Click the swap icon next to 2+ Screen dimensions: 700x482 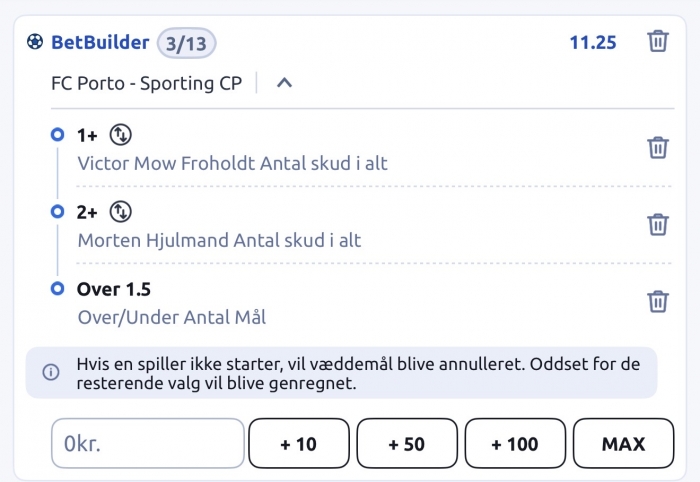[120, 212]
